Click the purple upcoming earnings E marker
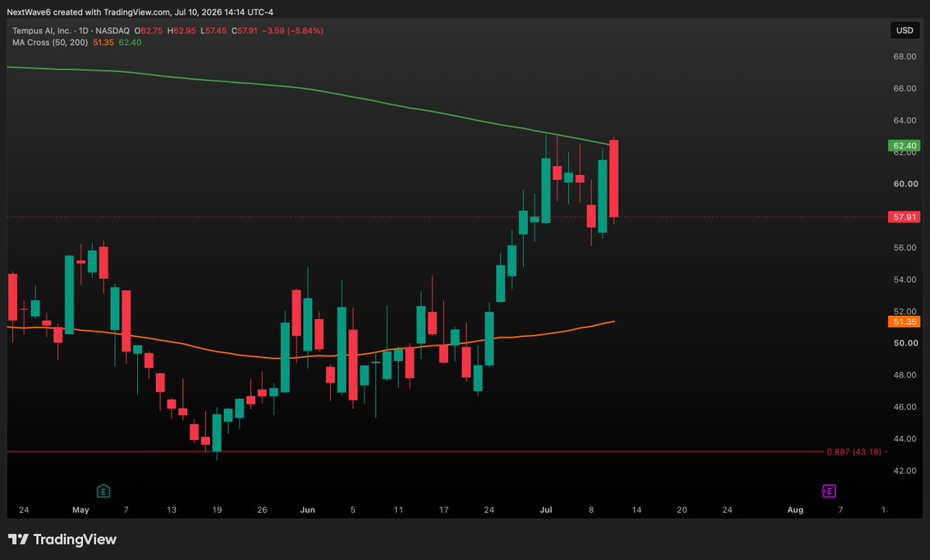Viewport: 930px width, 560px height. (x=828, y=490)
